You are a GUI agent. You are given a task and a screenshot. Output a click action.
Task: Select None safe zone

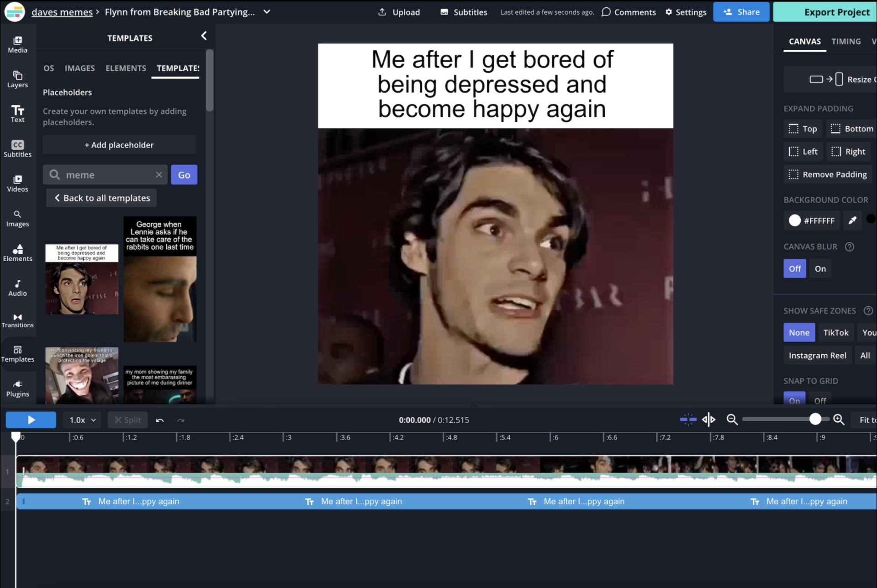pyautogui.click(x=799, y=332)
